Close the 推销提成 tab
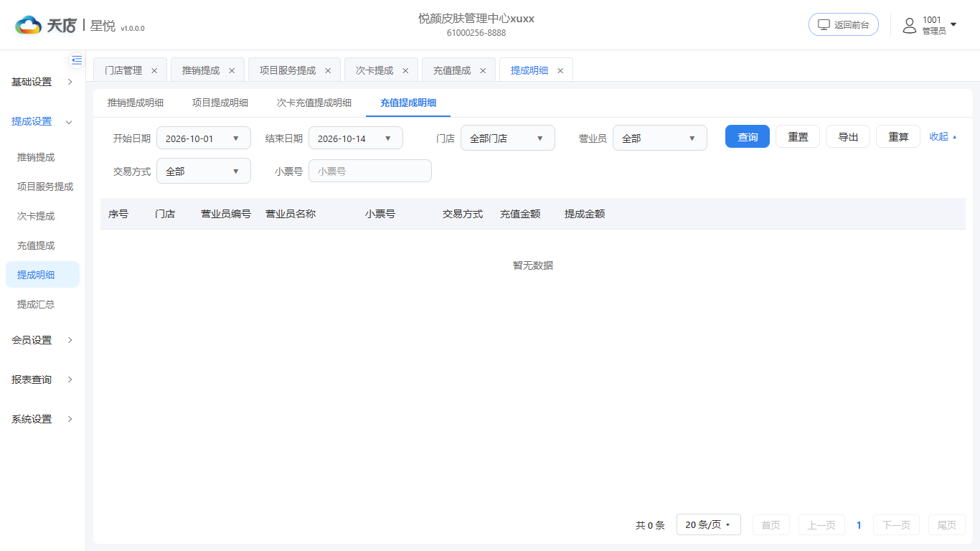The width and height of the screenshot is (980, 551). click(x=232, y=70)
